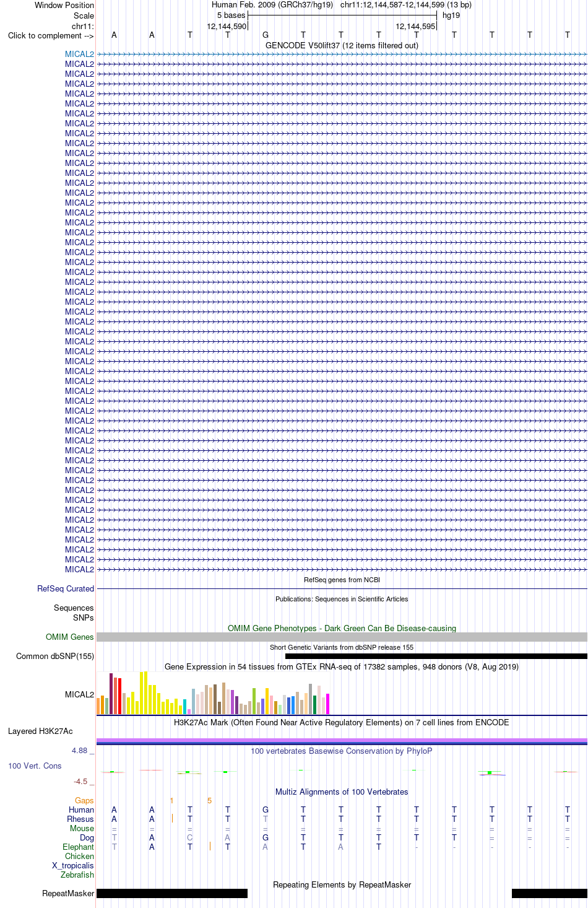Click the purple H3K27Ac signal band
The height and width of the screenshot is (908, 588).
click(x=342, y=740)
